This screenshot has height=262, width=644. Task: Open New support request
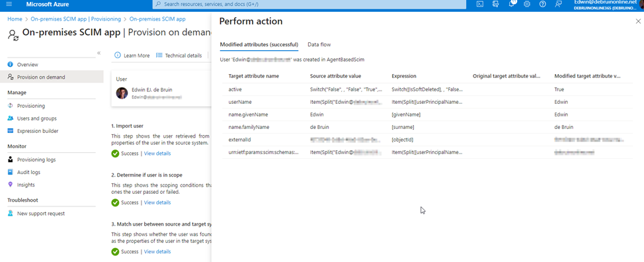tap(41, 214)
